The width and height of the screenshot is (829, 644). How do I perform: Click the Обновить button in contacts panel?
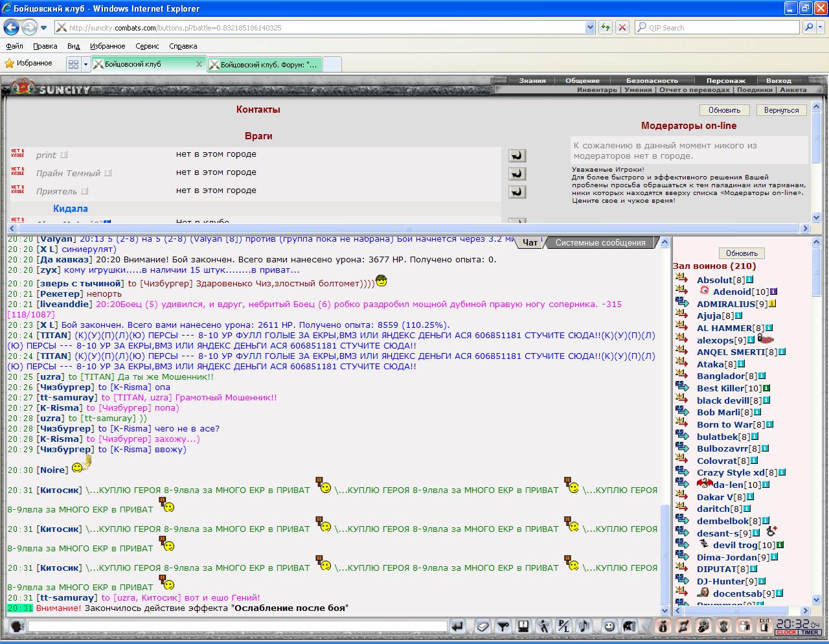(x=724, y=110)
